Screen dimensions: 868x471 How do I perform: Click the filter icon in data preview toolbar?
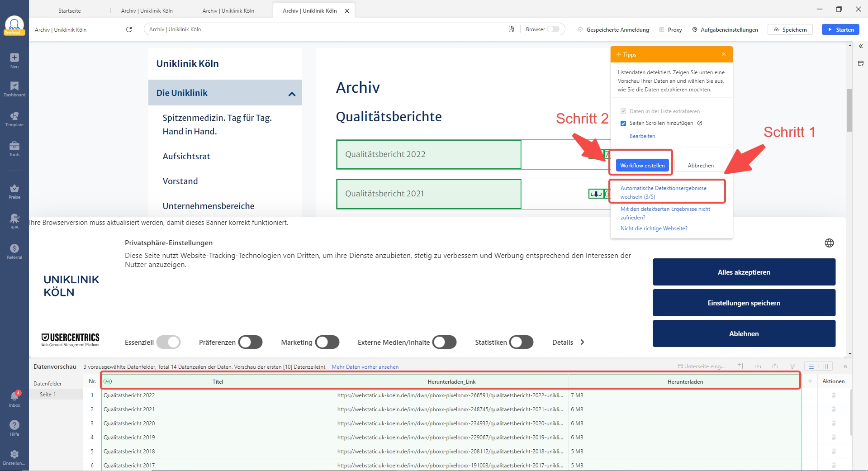point(792,366)
